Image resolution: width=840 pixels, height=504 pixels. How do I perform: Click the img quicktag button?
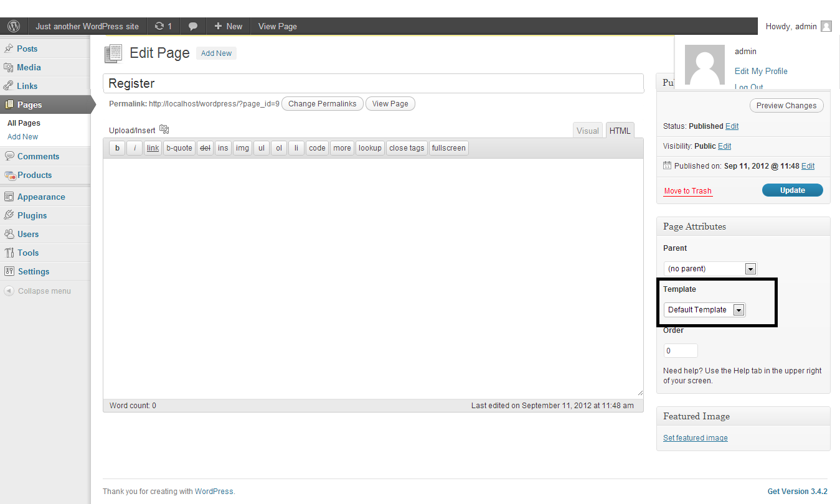242,148
